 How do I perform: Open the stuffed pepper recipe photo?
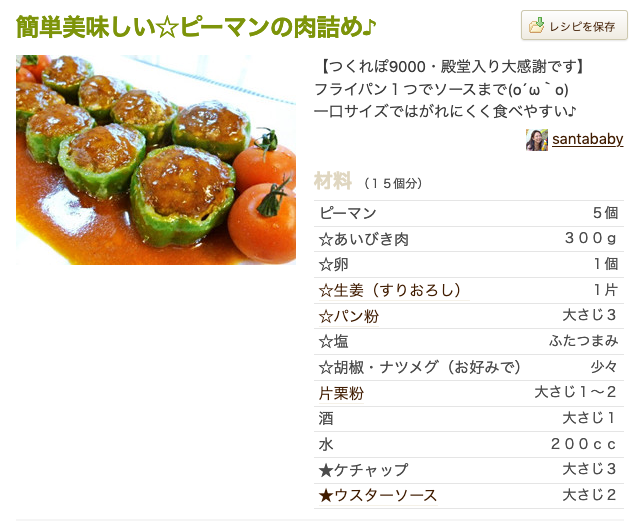click(156, 160)
